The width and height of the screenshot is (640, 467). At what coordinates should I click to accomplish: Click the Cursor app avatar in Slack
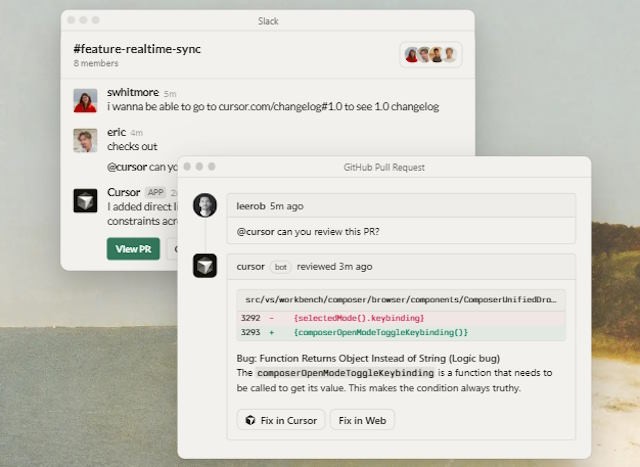tap(85, 200)
